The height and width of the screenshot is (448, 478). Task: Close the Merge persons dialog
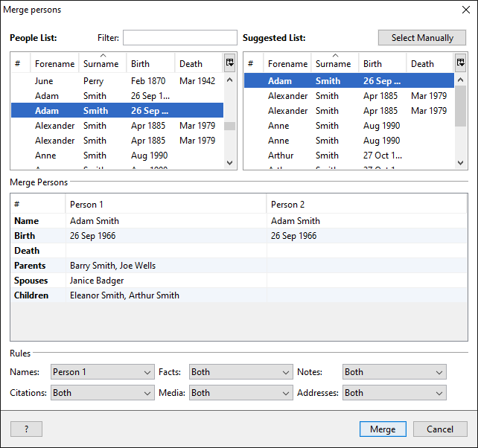pyautogui.click(x=466, y=10)
